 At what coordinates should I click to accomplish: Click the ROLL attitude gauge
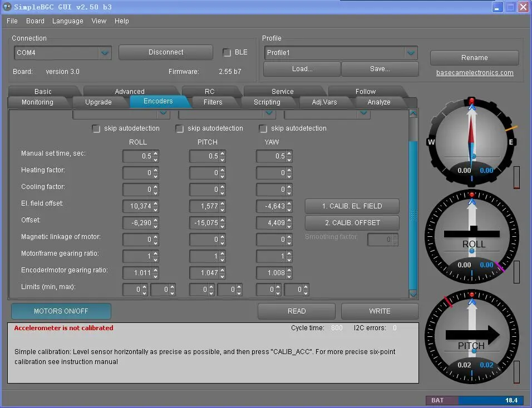[471, 236]
